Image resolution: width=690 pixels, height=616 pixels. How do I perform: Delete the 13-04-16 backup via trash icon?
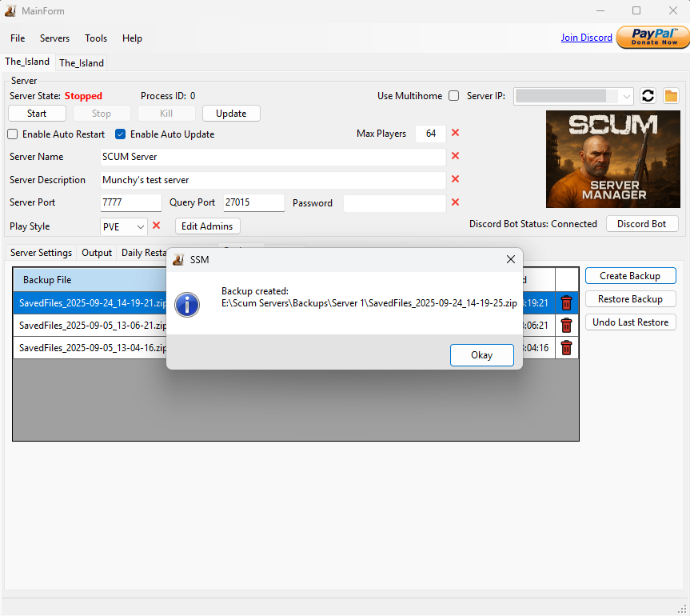click(x=566, y=348)
